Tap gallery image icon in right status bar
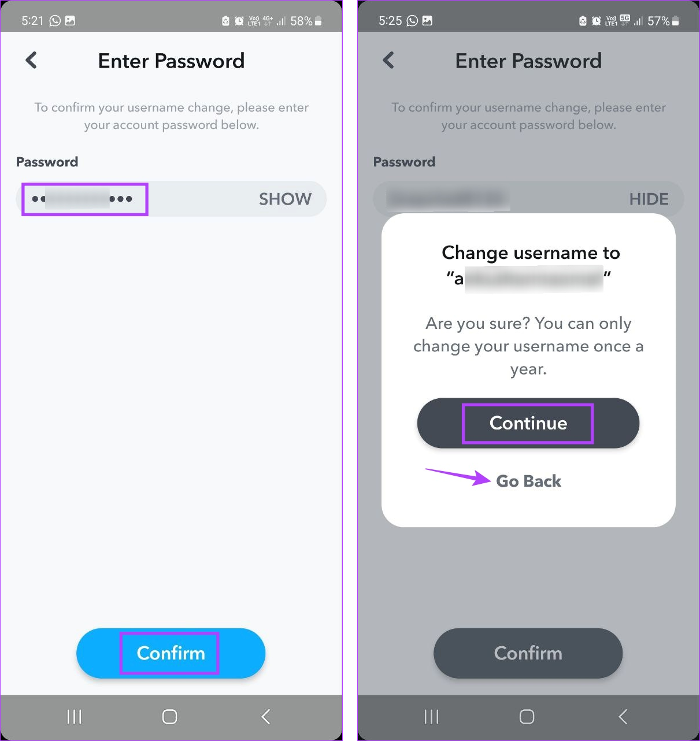Viewport: 700px width, 741px height. click(x=427, y=21)
